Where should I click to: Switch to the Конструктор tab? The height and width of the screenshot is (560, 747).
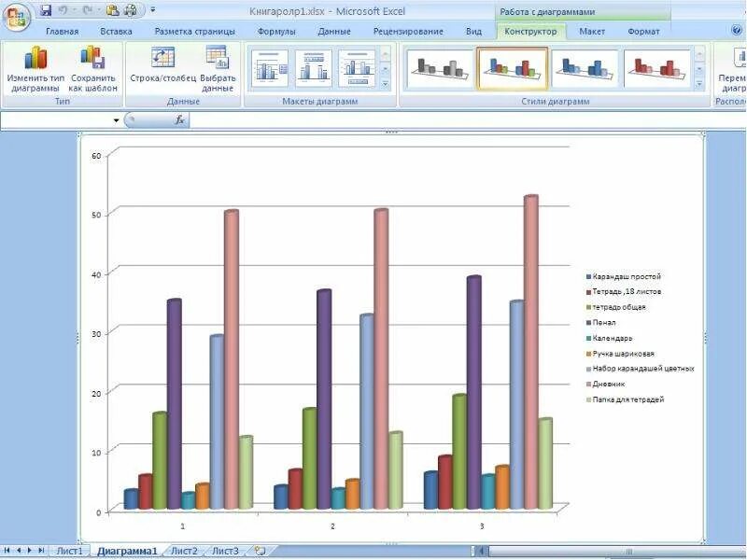(x=530, y=32)
